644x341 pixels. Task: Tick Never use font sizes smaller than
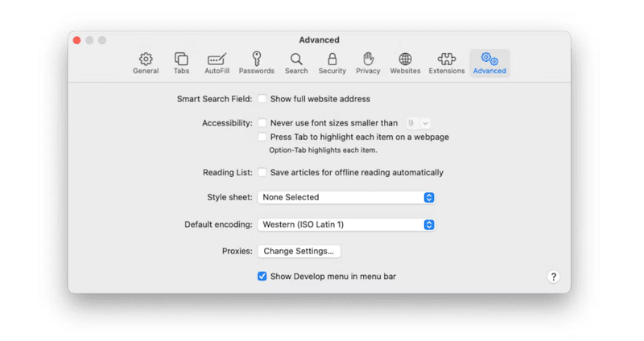262,123
